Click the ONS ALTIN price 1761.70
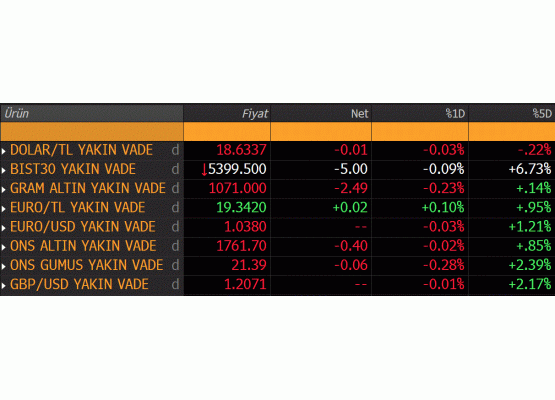Screen dimensions: 555x400 [x=241, y=246]
